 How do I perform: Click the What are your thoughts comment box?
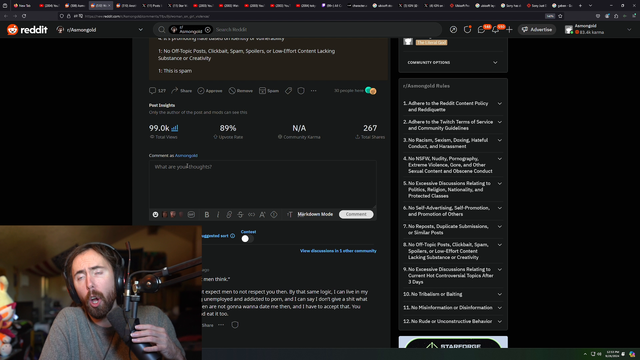click(x=262, y=184)
